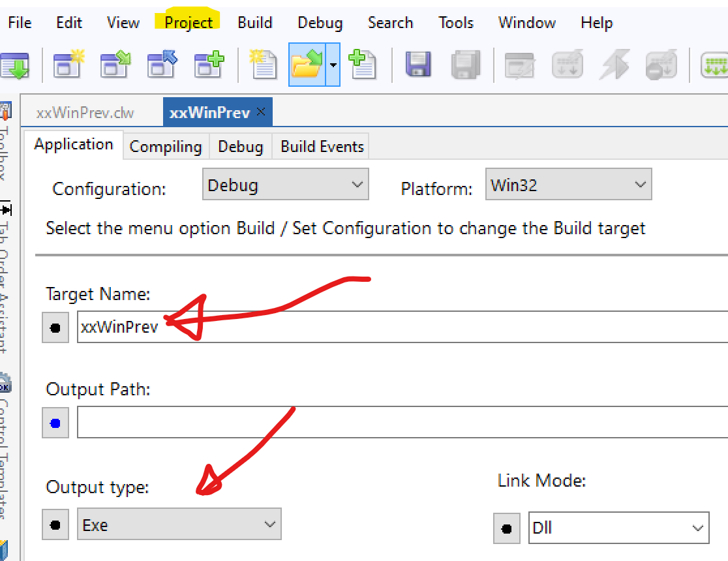Screen dimensions: 728x561
Task: Open the Output type dropdown showing Exe
Action: 179,524
